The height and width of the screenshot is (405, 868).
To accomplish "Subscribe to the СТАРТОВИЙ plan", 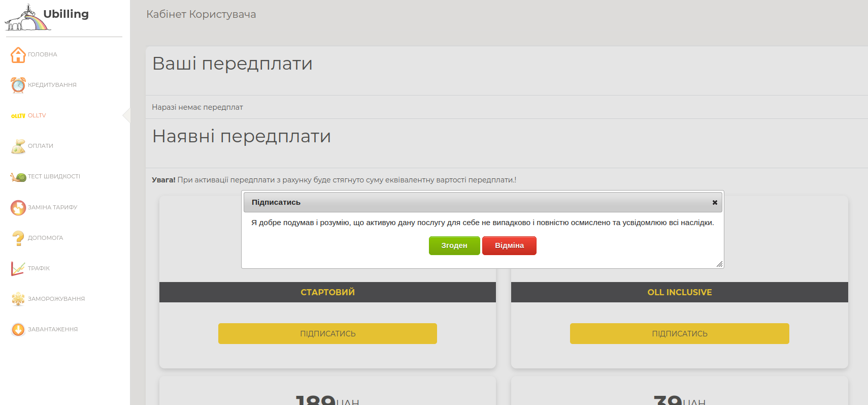I will [327, 334].
